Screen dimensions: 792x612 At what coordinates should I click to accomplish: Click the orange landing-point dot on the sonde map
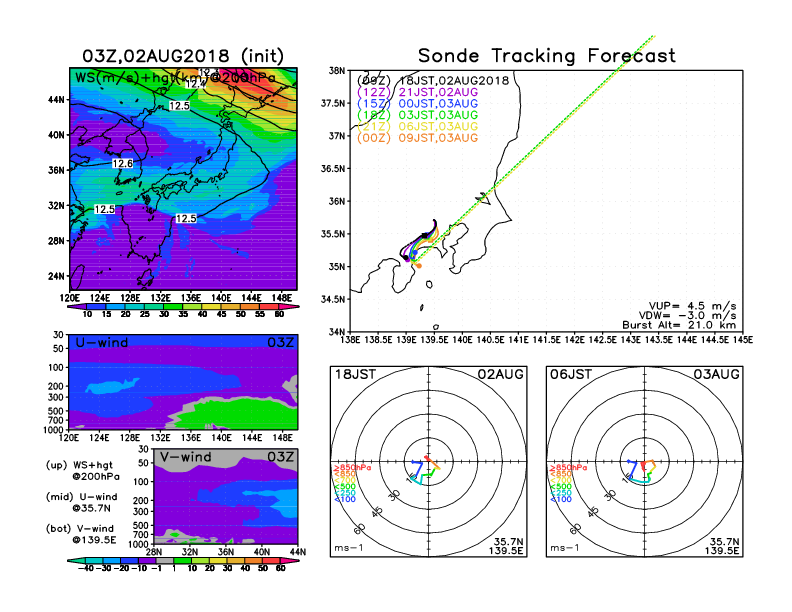click(418, 266)
